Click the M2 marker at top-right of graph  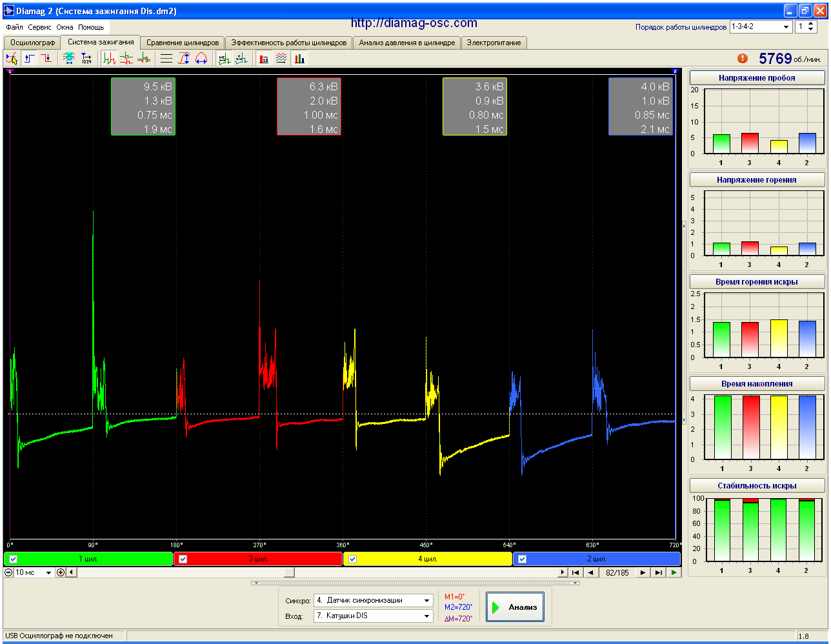(x=675, y=72)
